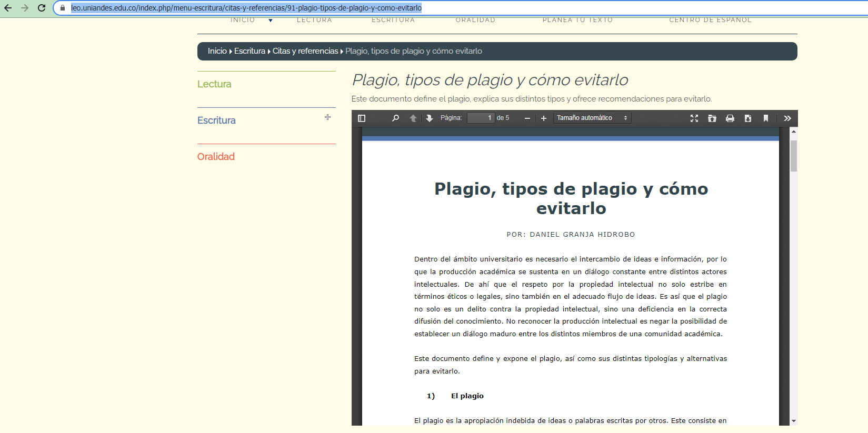
Task: Open Citas y referencias breadcrumb link
Action: (x=305, y=51)
